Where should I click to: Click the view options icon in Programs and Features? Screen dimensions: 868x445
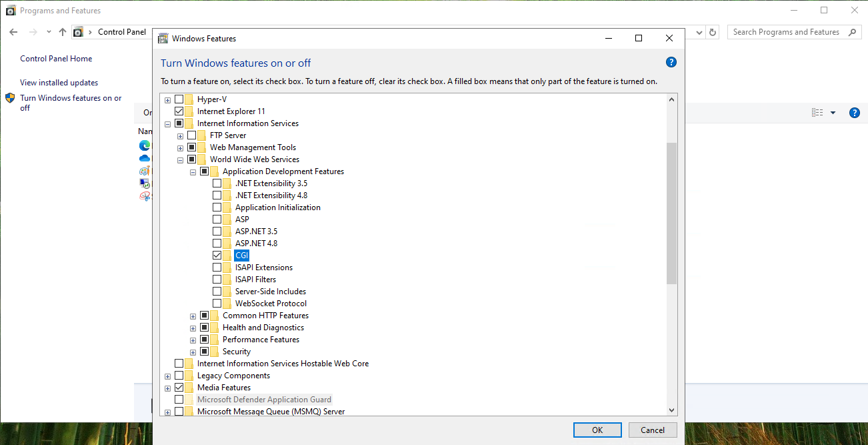(817, 113)
